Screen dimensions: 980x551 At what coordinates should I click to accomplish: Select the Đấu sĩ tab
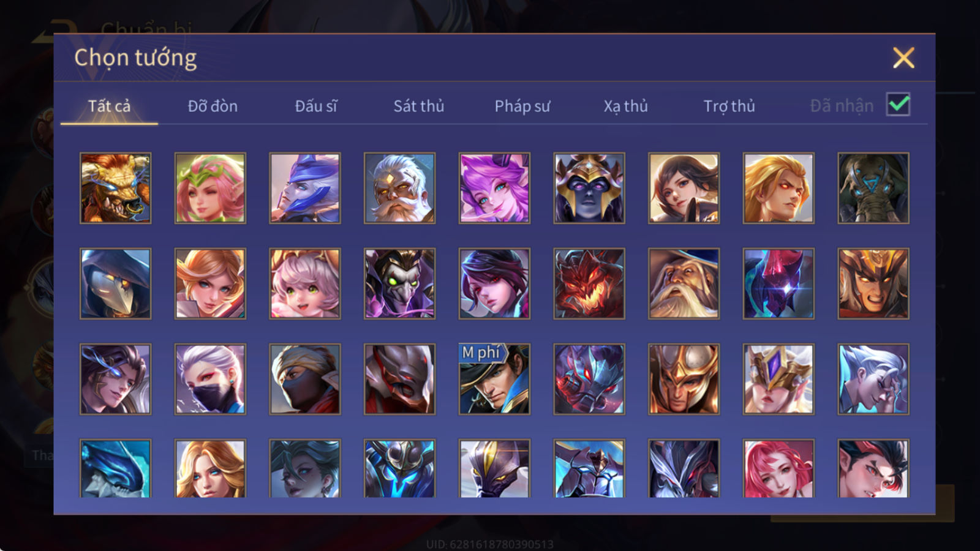pos(315,106)
